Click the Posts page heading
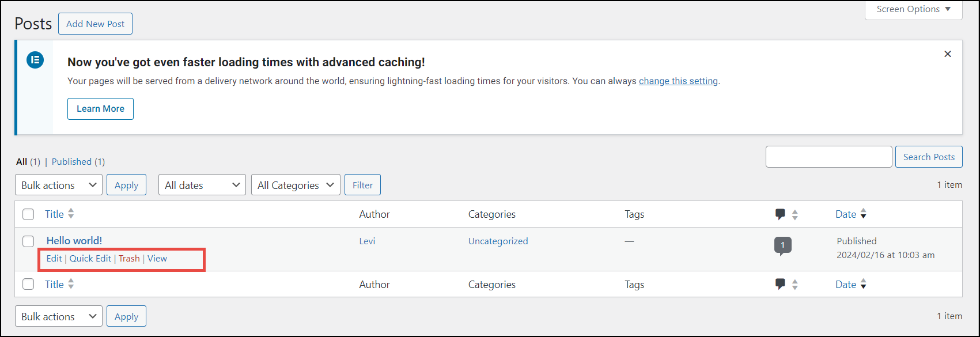Screen dimensions: 980x337 [33, 24]
